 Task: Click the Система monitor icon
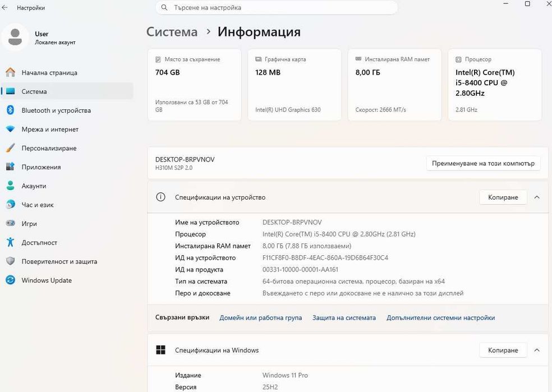(x=11, y=91)
